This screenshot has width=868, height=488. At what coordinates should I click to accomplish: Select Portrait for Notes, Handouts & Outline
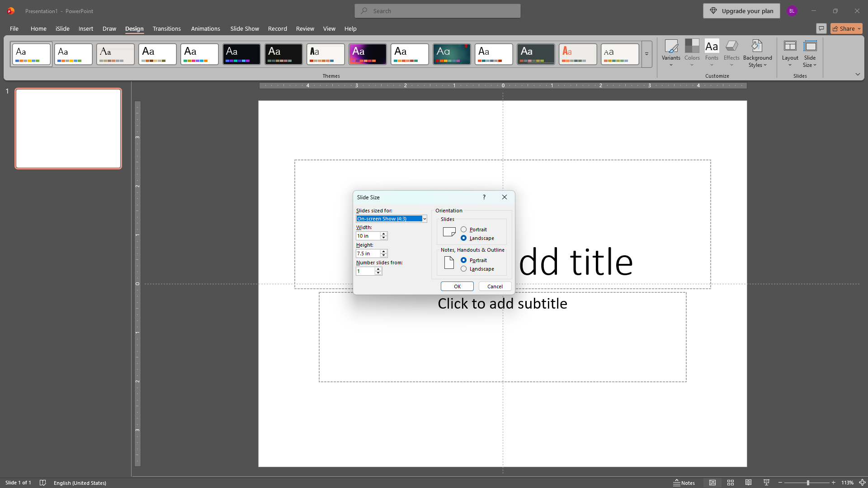click(x=474, y=260)
